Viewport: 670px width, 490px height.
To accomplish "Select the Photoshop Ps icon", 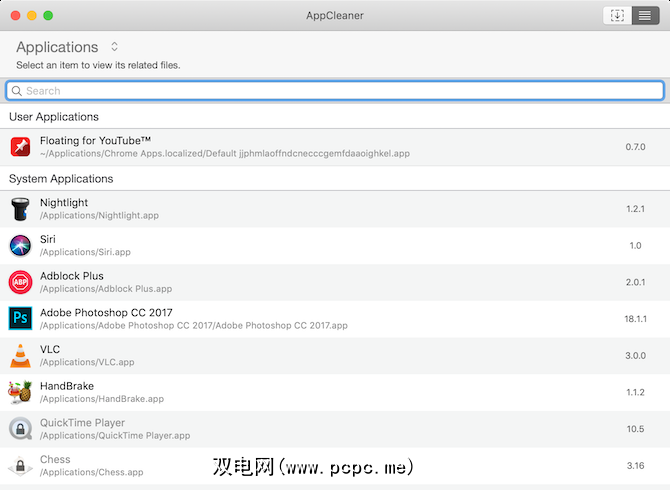I will [x=20, y=318].
